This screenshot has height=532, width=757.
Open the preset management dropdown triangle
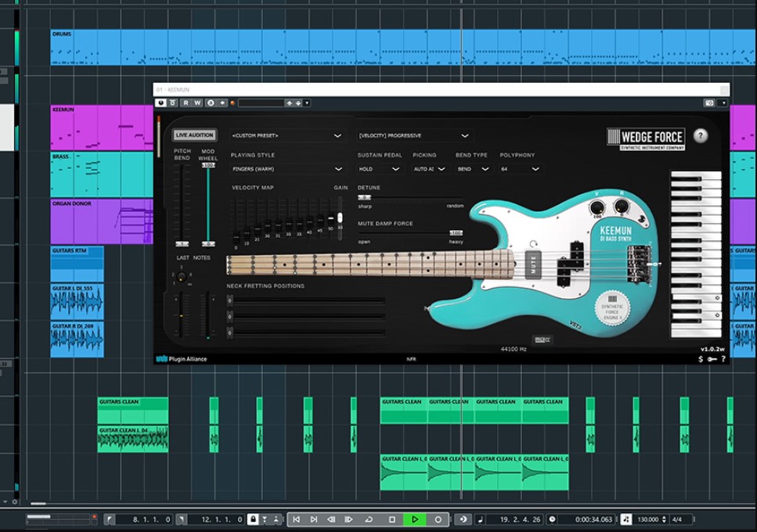(307, 102)
